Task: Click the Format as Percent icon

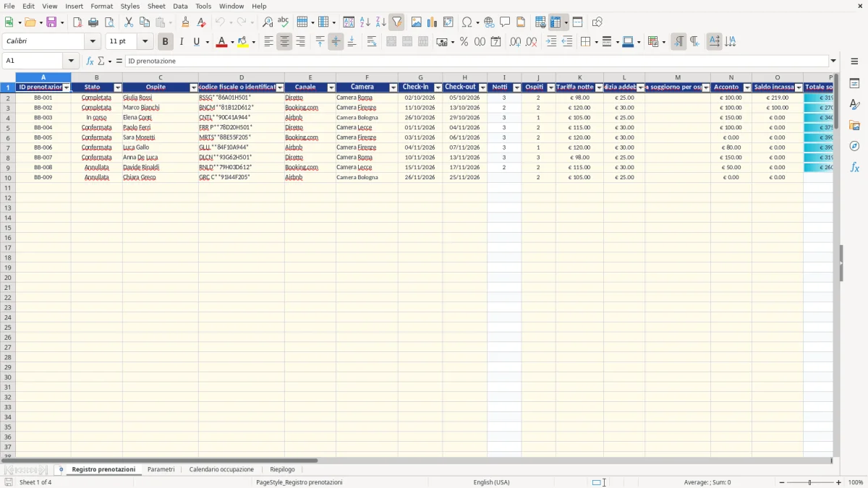Action: pyautogui.click(x=464, y=42)
